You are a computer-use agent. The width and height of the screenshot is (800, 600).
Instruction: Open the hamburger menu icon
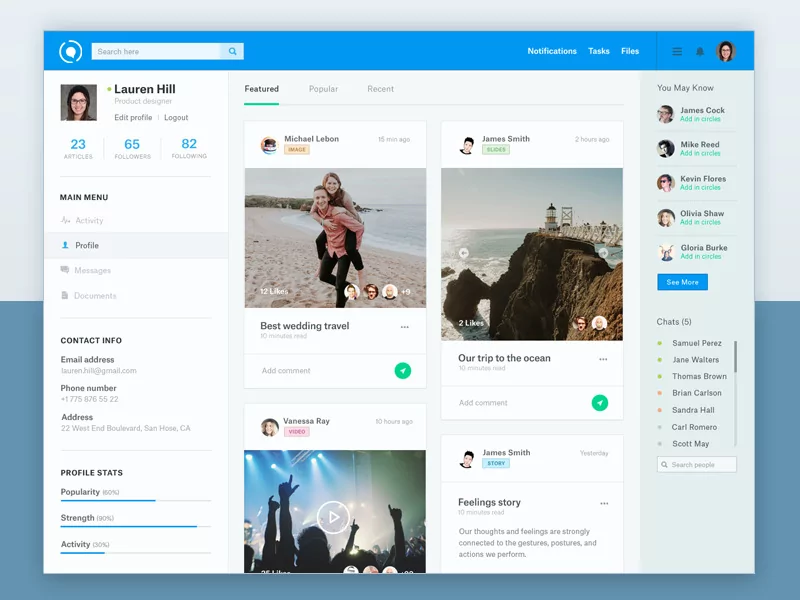point(677,52)
